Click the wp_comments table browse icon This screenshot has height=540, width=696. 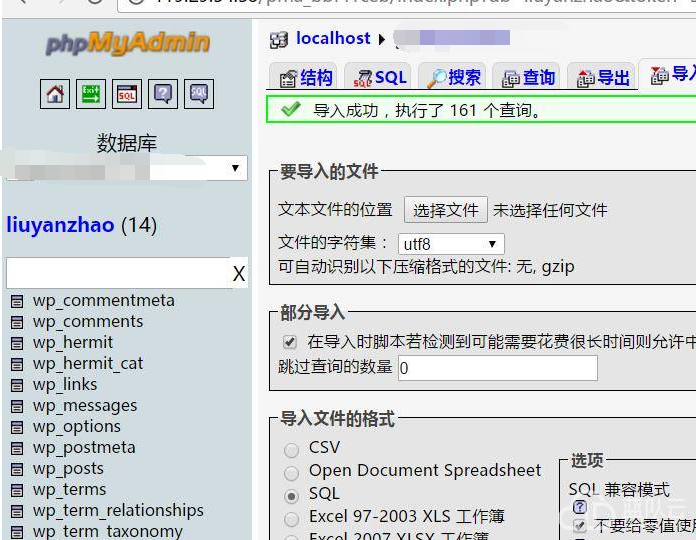[17, 322]
